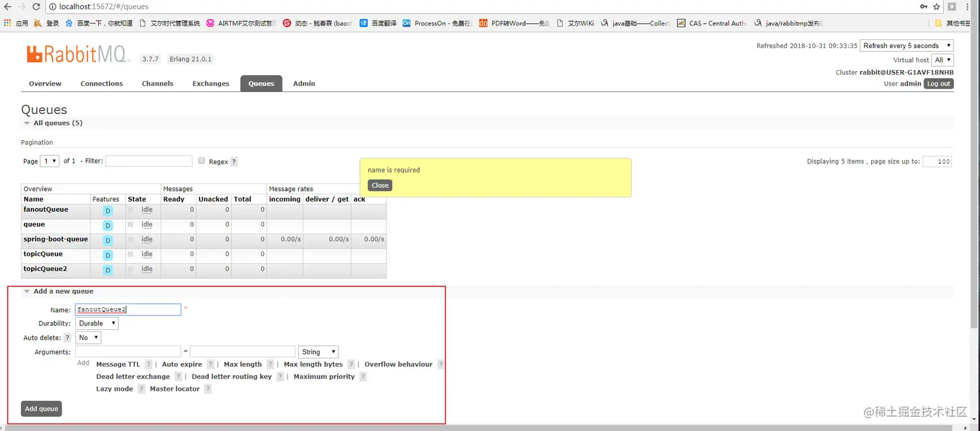Image resolution: width=980 pixels, height=431 pixels.
Task: Open the queue named 'queue'
Action: pyautogui.click(x=34, y=224)
